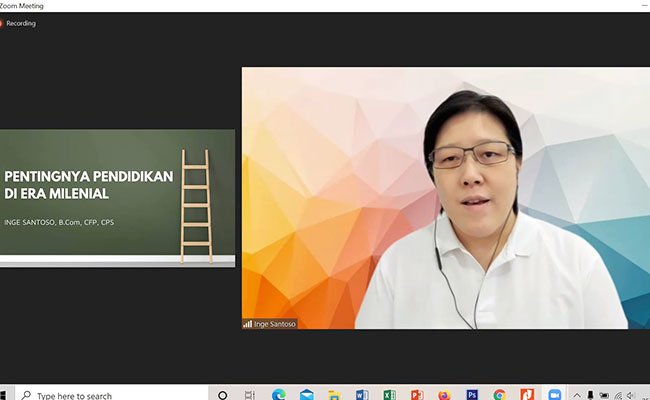Click the Zoom Meeting title bar
The height and width of the screenshot is (400, 650).
[x=300, y=5]
